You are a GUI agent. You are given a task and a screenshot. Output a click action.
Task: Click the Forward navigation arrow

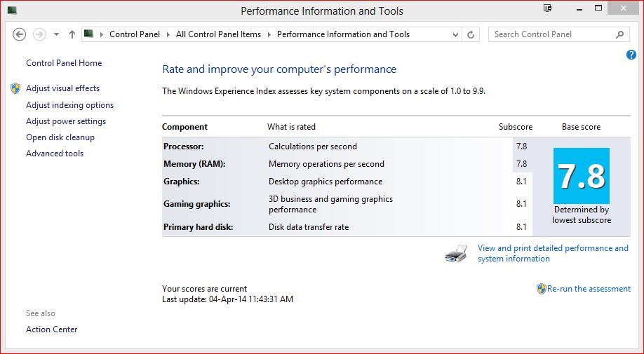coord(39,34)
